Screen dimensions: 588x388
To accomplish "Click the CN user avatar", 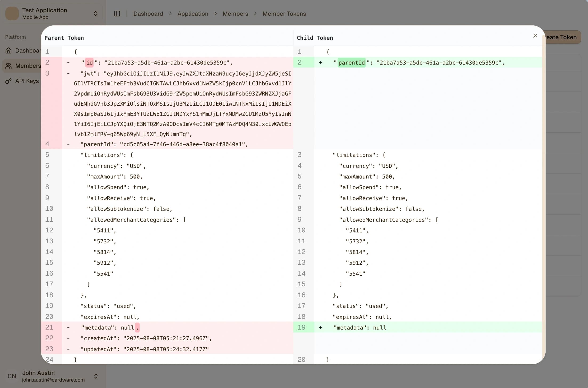I will (12, 376).
